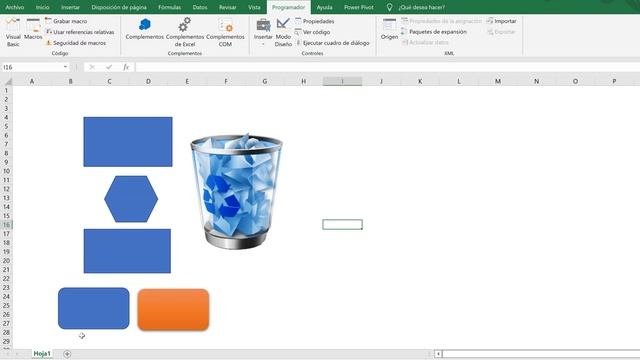
Task: Click the horizontal scrollbar left arrow
Action: click(x=438, y=354)
